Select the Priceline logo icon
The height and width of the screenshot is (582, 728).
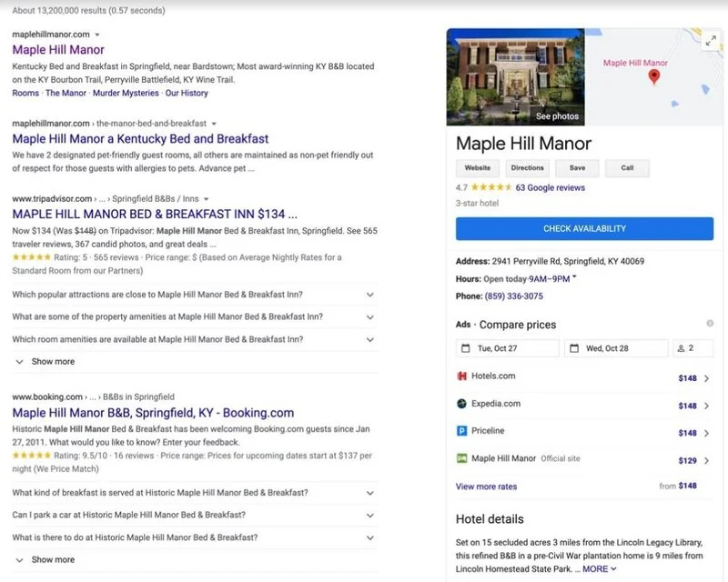(x=460, y=431)
